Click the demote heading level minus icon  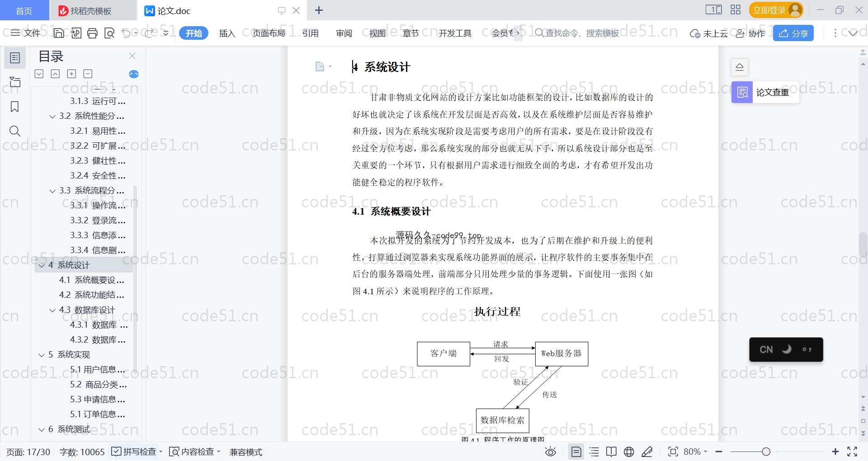88,74
